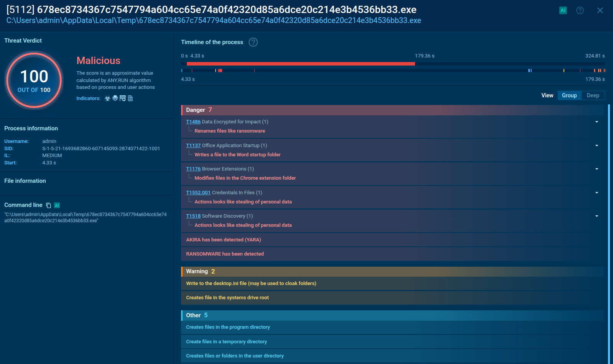Click the 100 out of 100 score circle
The image size is (613, 364).
pyautogui.click(x=34, y=80)
